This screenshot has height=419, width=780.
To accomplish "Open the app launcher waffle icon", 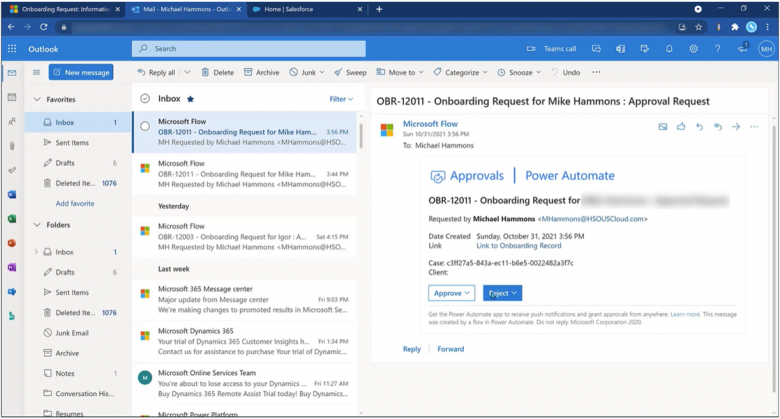I will (12, 49).
